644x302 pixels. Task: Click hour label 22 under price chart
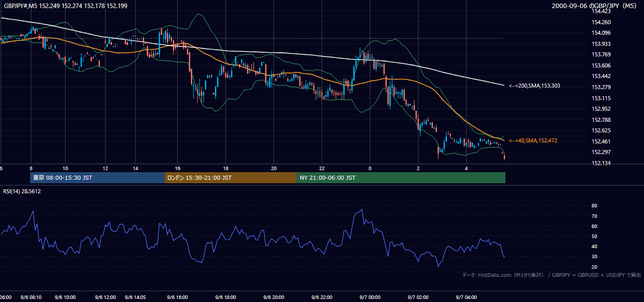322,168
